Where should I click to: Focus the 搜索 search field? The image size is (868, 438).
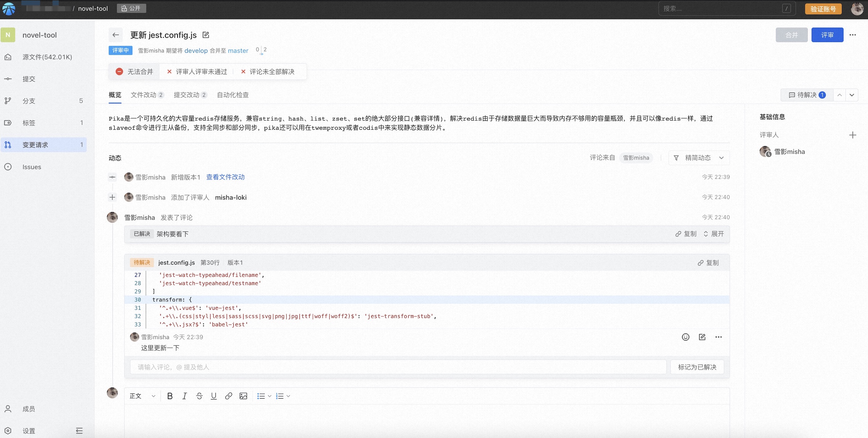coord(727,8)
